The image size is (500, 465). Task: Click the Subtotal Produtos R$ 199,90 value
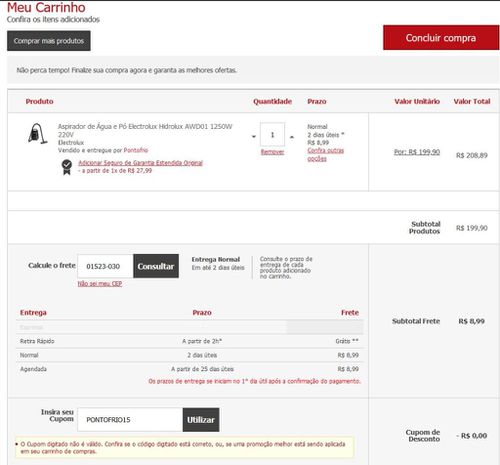pos(472,228)
